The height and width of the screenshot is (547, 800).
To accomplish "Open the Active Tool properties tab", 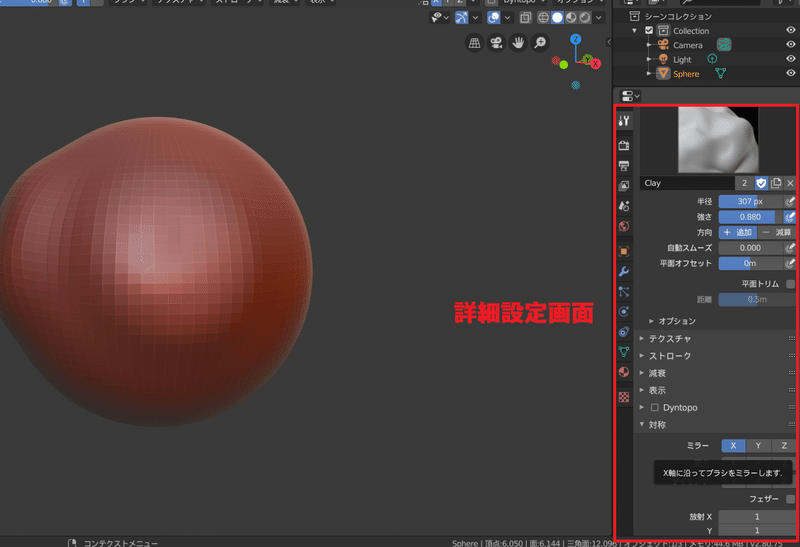I will 624,121.
